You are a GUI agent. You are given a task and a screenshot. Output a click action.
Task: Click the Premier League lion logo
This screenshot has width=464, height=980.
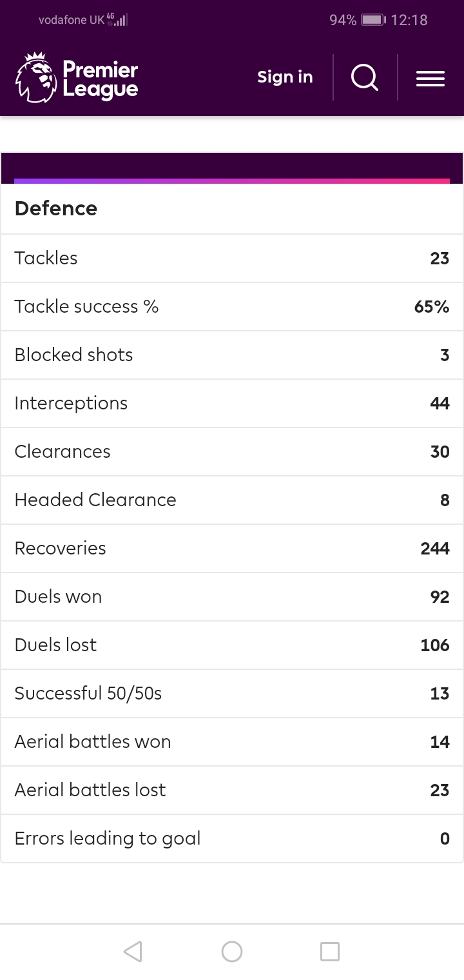pos(36,79)
